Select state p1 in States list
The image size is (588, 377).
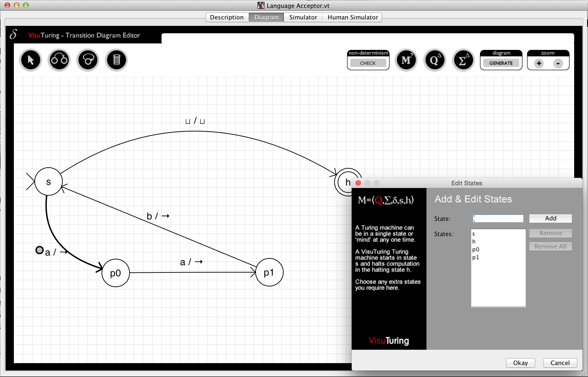[x=498, y=257]
